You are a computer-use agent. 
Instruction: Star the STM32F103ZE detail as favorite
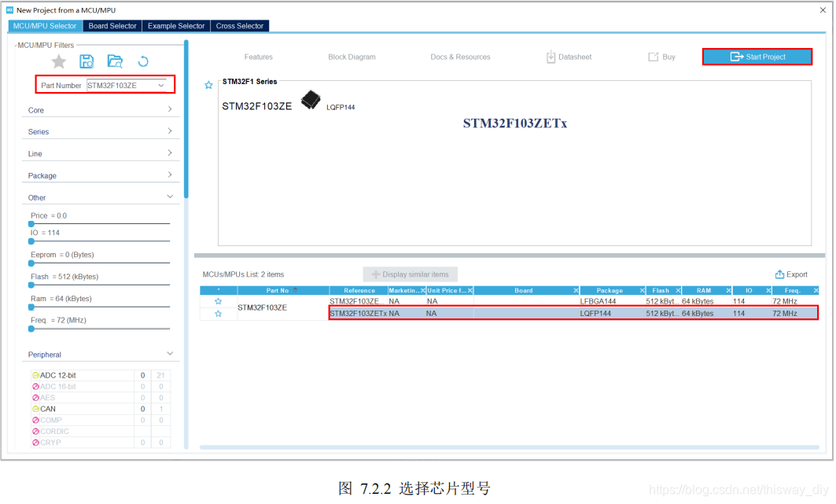(x=208, y=85)
